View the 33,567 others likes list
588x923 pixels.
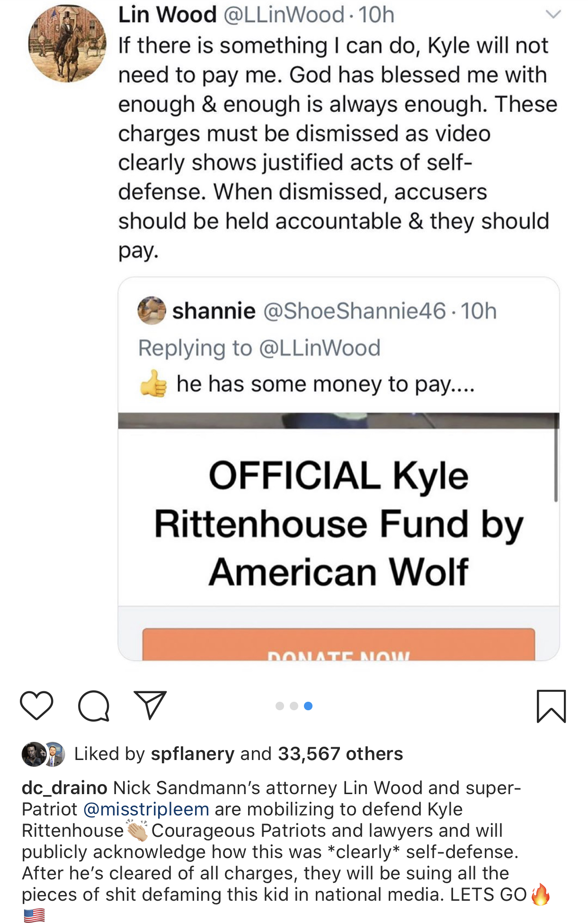[340, 753]
